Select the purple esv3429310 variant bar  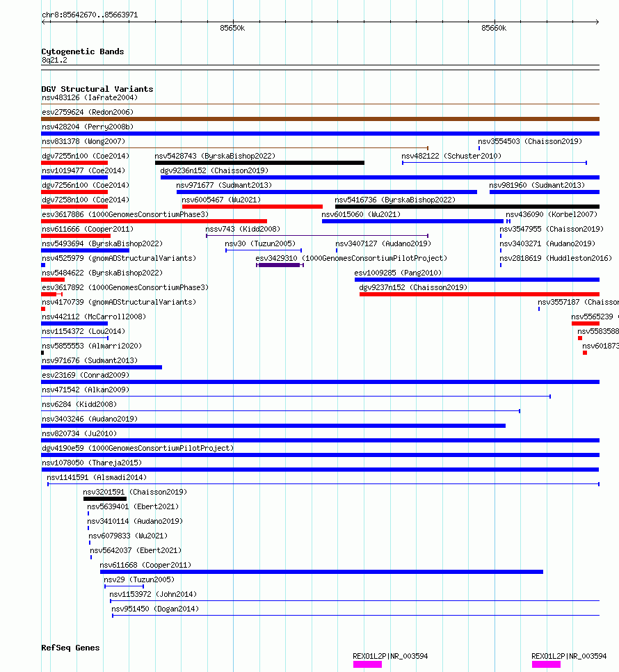tap(280, 265)
